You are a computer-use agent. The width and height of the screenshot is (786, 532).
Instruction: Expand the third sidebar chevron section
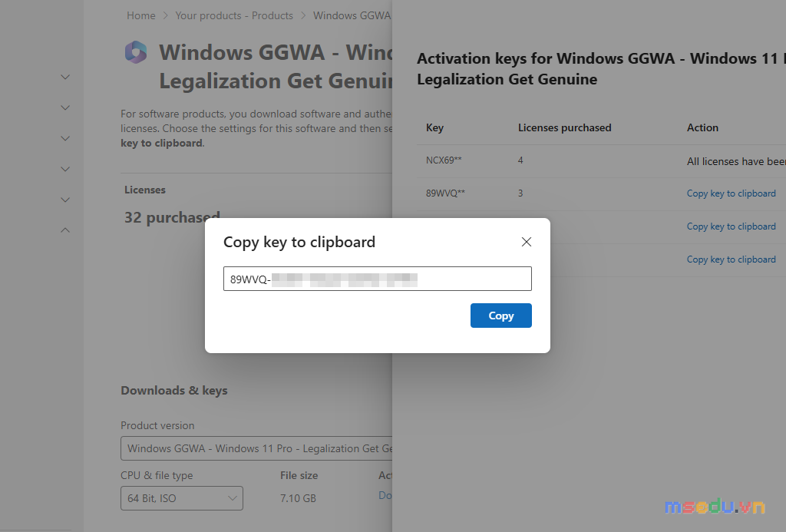pos(65,138)
